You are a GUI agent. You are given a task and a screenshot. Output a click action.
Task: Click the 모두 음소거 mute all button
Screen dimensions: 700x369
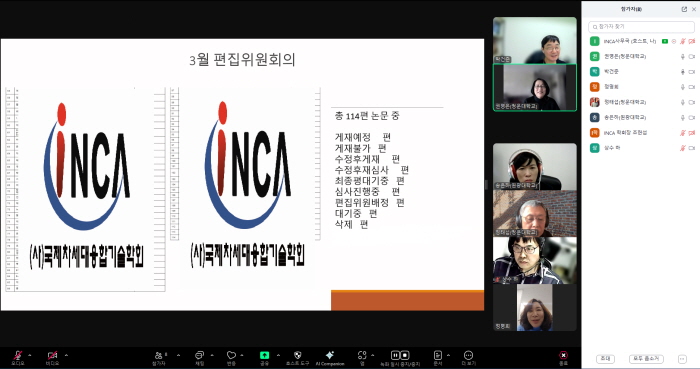click(646, 359)
